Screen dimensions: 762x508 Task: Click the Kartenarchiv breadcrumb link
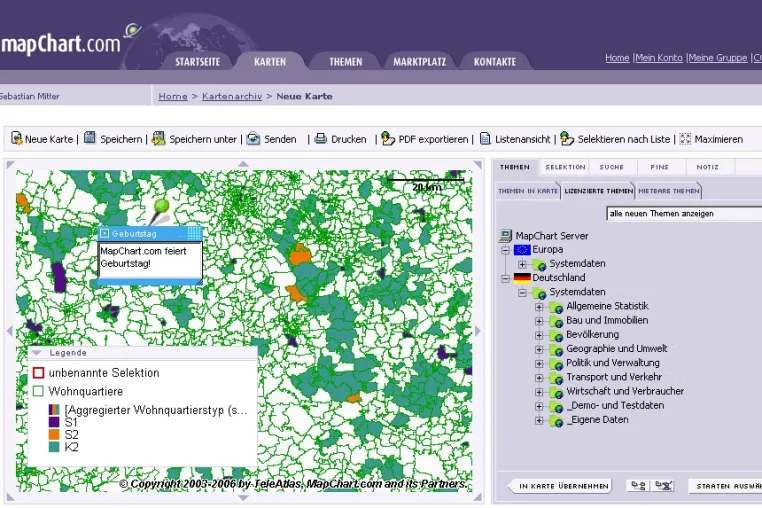pos(232,96)
